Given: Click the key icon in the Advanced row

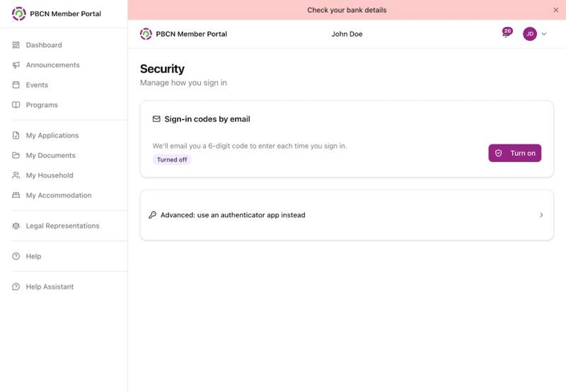Looking at the screenshot, I should click(x=153, y=215).
